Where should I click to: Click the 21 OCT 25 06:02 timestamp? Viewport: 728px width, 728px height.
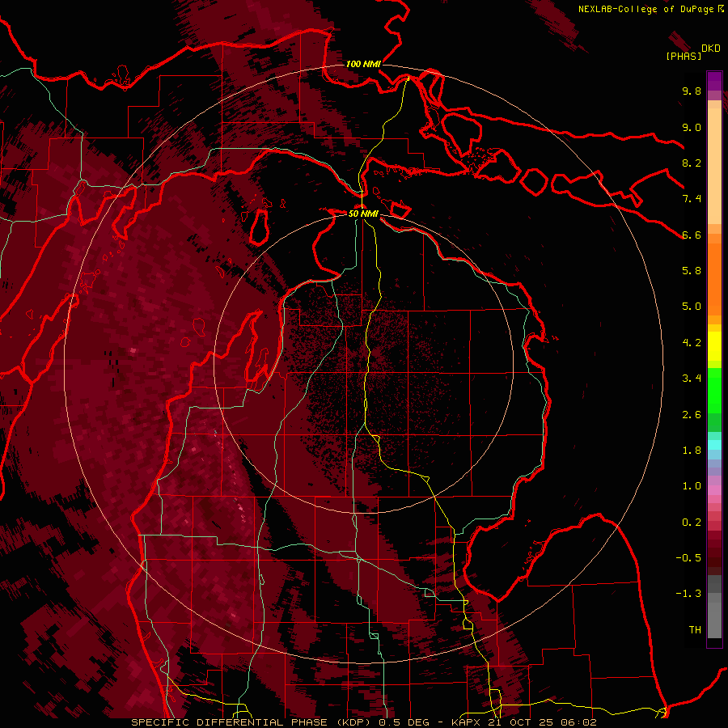click(542, 722)
